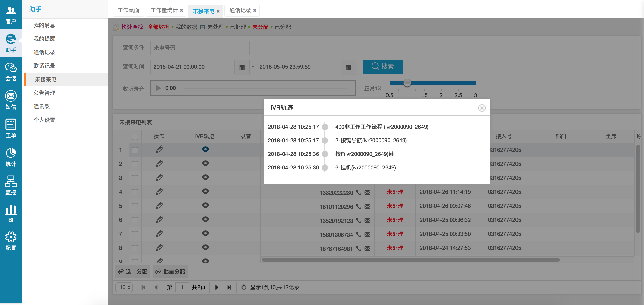Check the row 4 checkbox
This screenshot has width=644, height=305.
(x=135, y=192)
